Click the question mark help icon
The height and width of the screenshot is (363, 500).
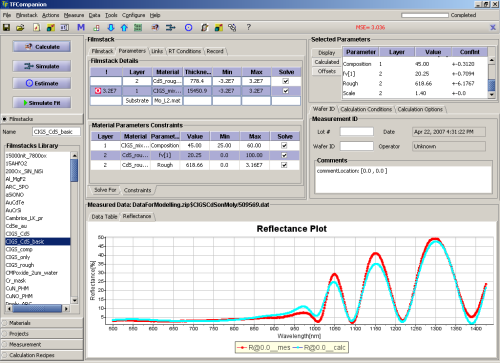(x=248, y=27)
